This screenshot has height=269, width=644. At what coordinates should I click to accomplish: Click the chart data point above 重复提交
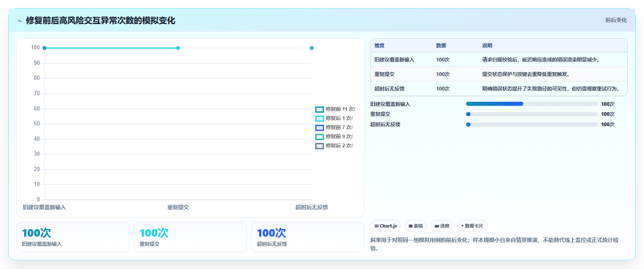[x=178, y=48]
